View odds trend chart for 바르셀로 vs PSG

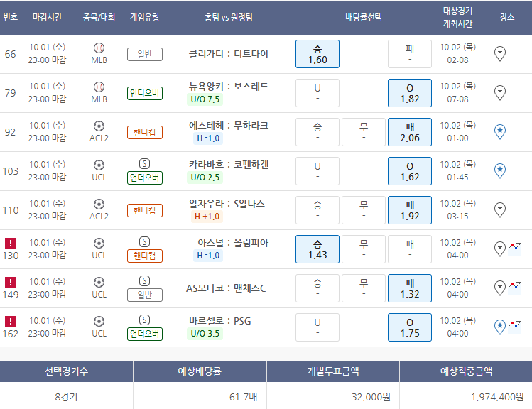pos(515,327)
